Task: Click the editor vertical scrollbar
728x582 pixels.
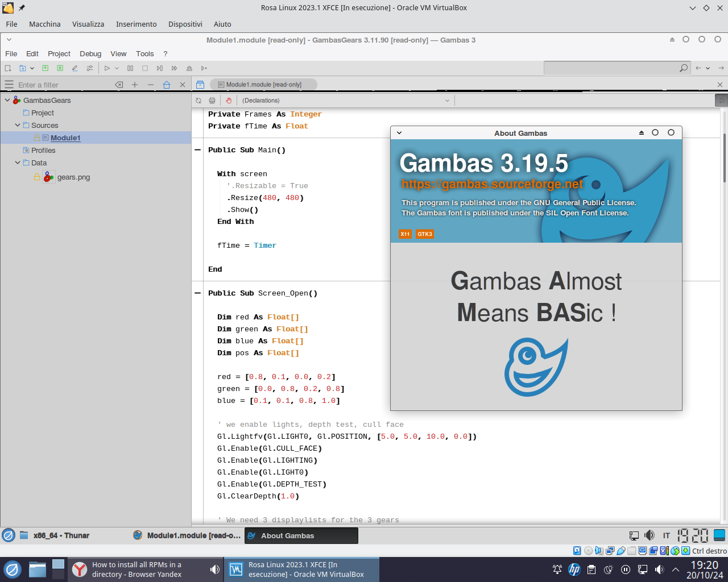Action: click(x=725, y=158)
